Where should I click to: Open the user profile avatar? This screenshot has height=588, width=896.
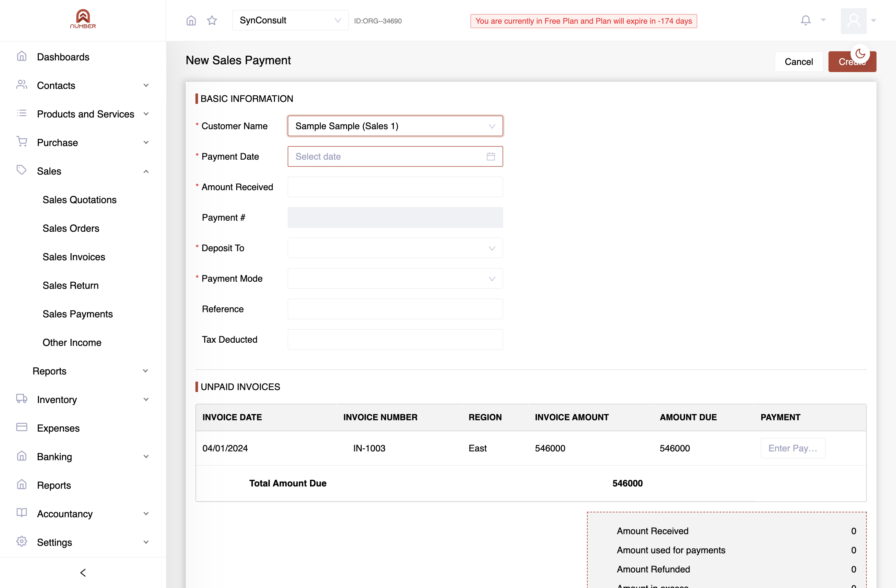(853, 21)
